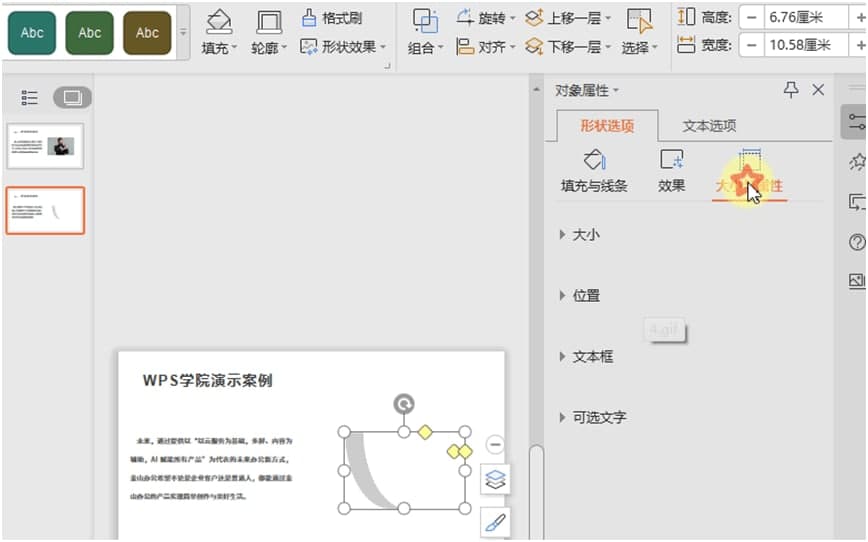Expand the 可选文字 section
The height and width of the screenshot is (542, 868).
pos(593,417)
